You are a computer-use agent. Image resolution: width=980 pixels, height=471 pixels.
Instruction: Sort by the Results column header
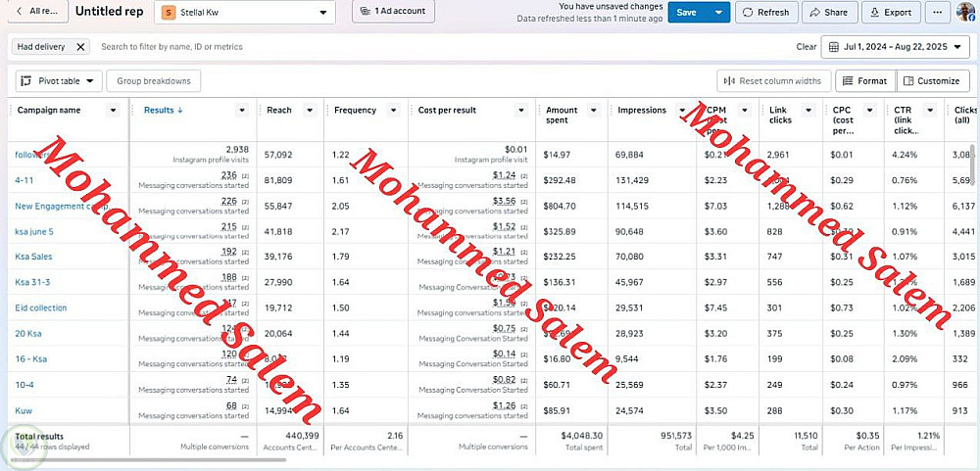tap(163, 111)
